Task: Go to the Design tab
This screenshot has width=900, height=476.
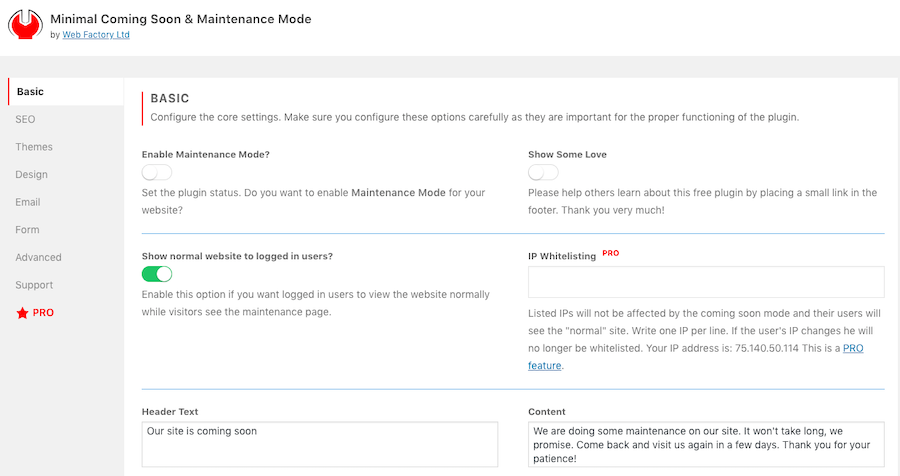Action: tap(31, 175)
